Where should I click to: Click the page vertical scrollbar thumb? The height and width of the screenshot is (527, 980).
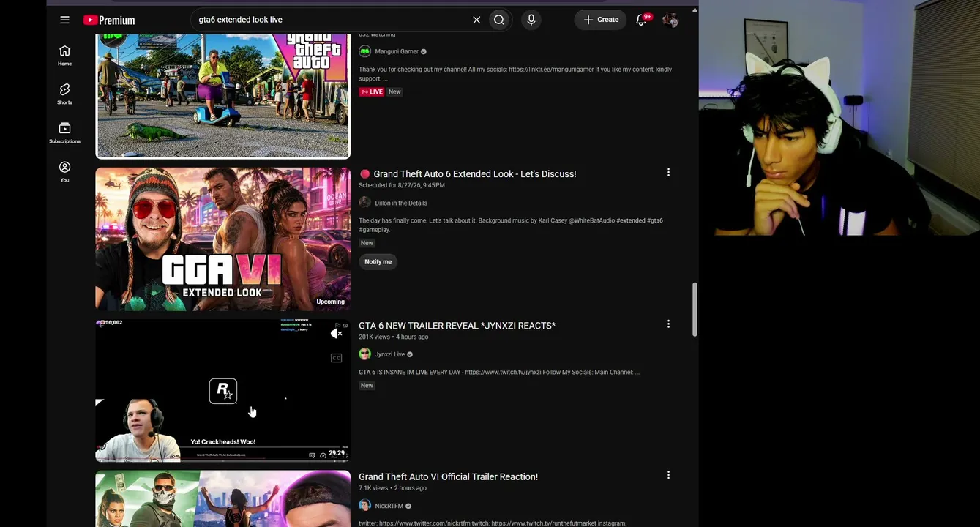tap(695, 310)
